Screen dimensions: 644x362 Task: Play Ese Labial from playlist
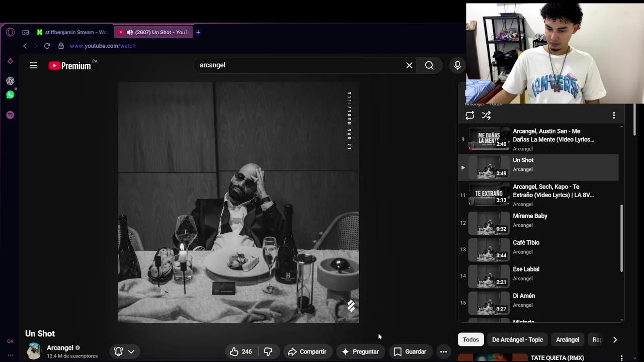pyautogui.click(x=538, y=276)
